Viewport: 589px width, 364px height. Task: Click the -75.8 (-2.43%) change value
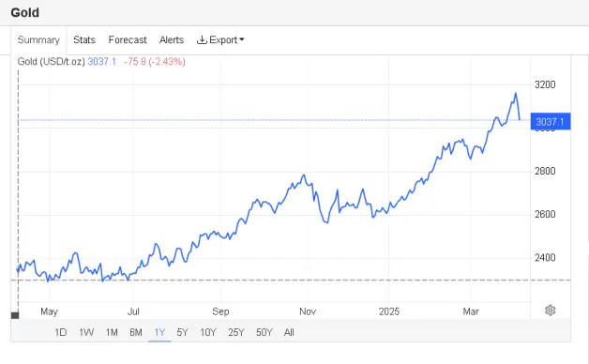(155, 62)
